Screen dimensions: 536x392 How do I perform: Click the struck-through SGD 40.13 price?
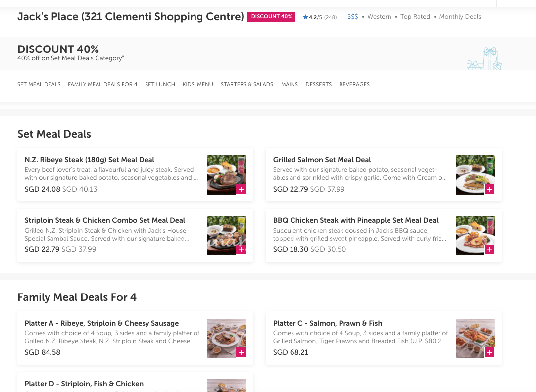click(80, 189)
